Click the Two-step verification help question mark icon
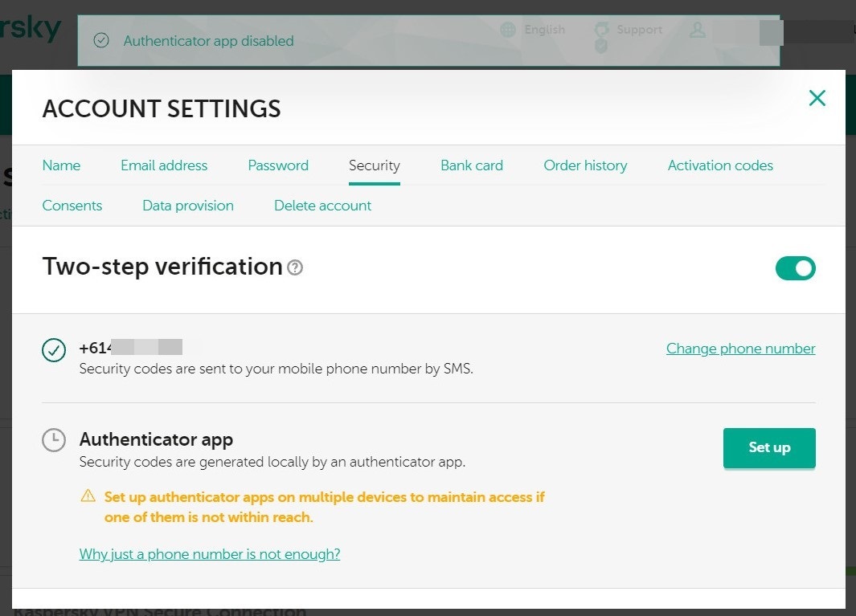 [295, 268]
